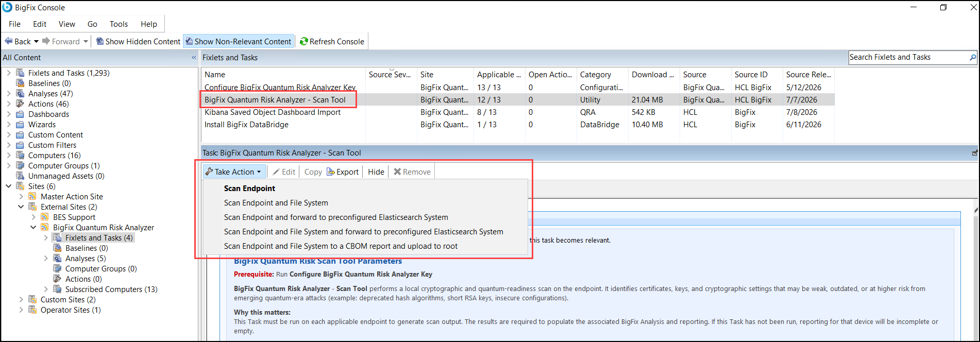
Task: Pop out the task pane icon
Action: 974,153
